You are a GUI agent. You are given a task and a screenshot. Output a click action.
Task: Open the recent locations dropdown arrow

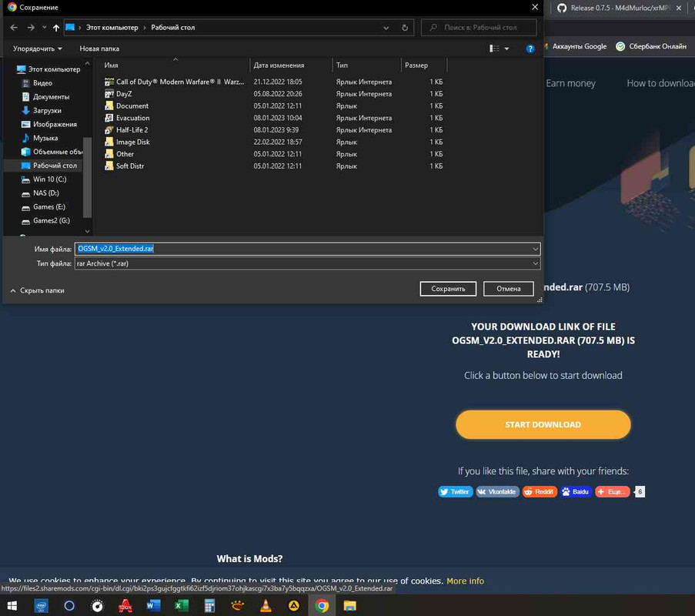[45, 28]
